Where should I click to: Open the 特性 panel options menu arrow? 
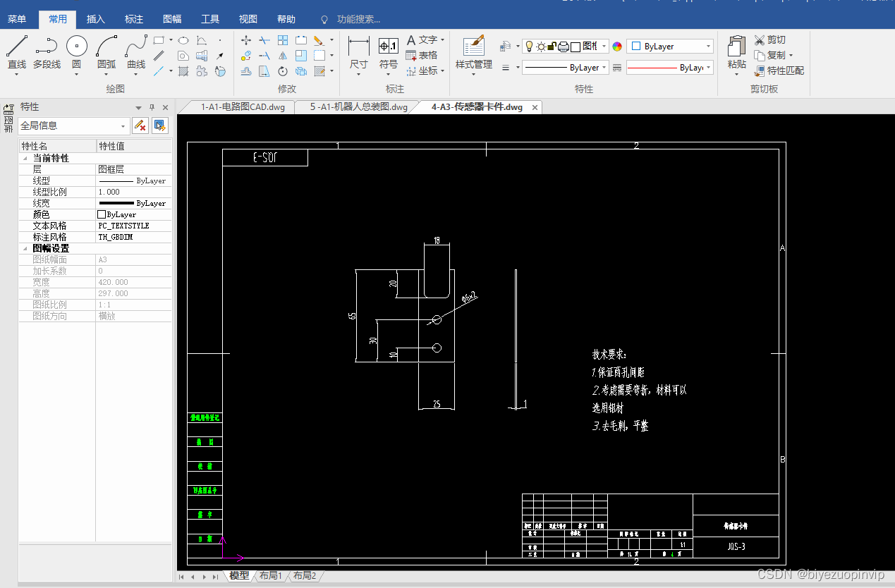[138, 107]
